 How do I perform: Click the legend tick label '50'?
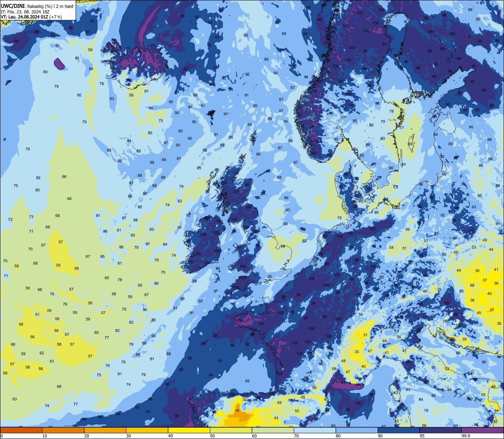click(212, 436)
